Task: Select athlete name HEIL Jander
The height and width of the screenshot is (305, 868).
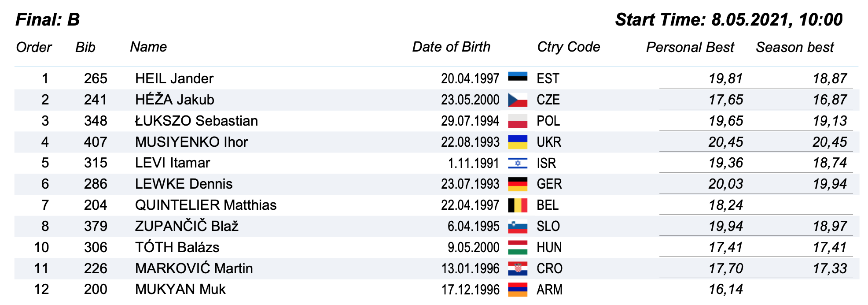Action: pos(174,78)
